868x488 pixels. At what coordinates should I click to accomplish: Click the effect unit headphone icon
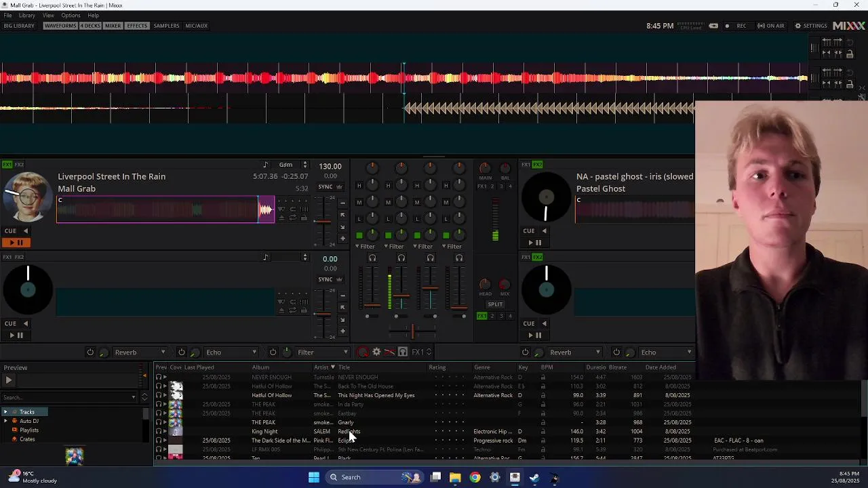(403, 352)
